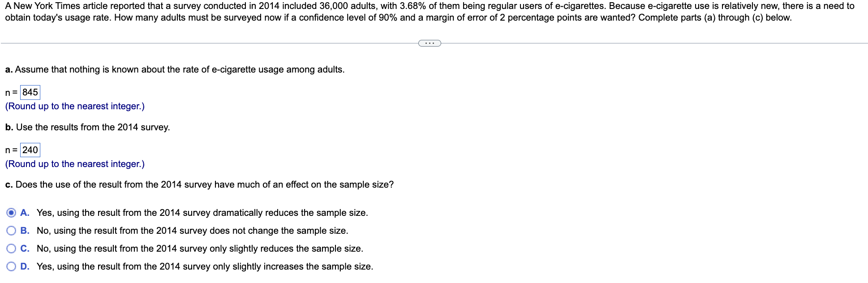This screenshot has height=283, width=868.
Task: Select radio button A about dramatically reducing sample size
Action: (x=11, y=213)
